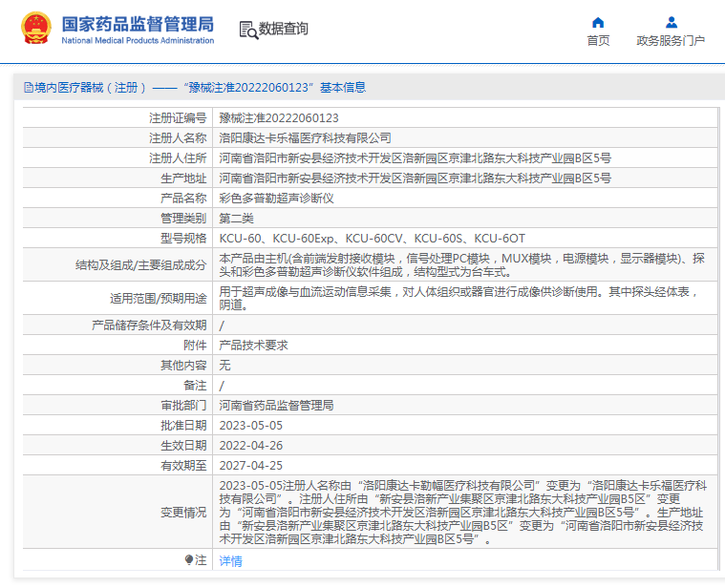
Task: Click the 注册证编号 row label
Action: (178, 118)
